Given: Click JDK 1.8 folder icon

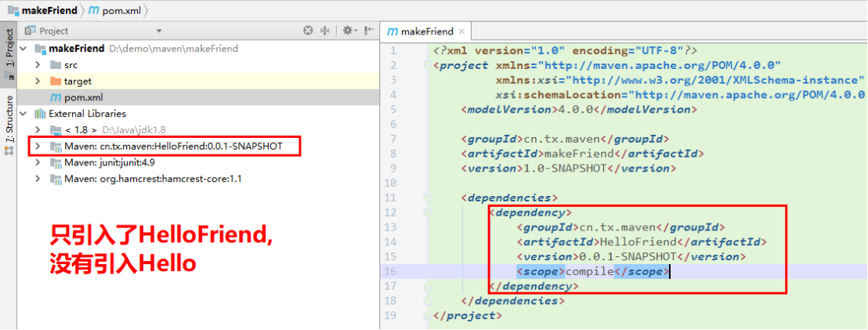Looking at the screenshot, I should [56, 131].
